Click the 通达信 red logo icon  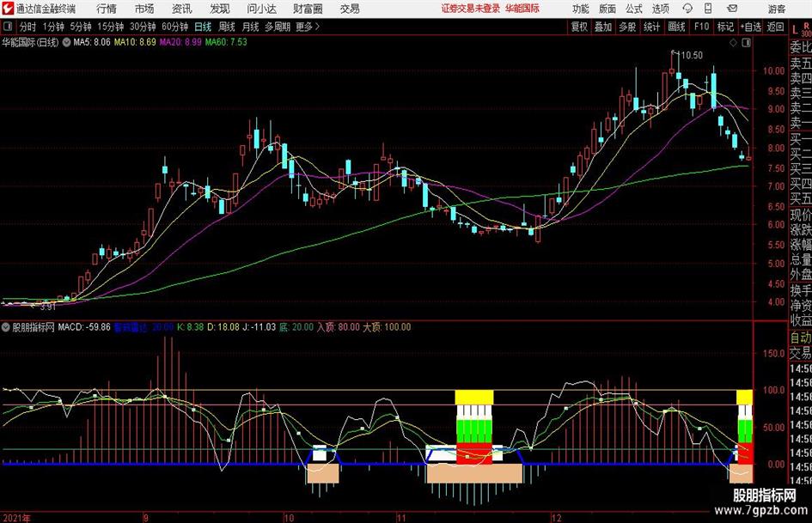(x=8, y=9)
